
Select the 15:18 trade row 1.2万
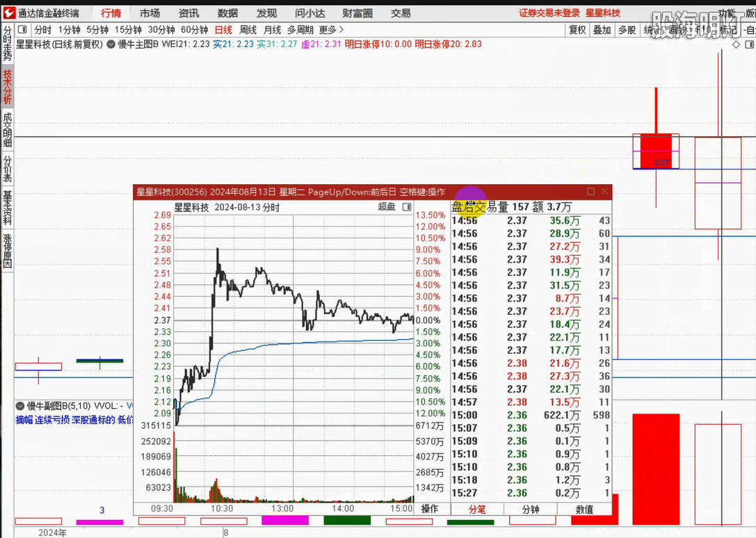coord(531,480)
